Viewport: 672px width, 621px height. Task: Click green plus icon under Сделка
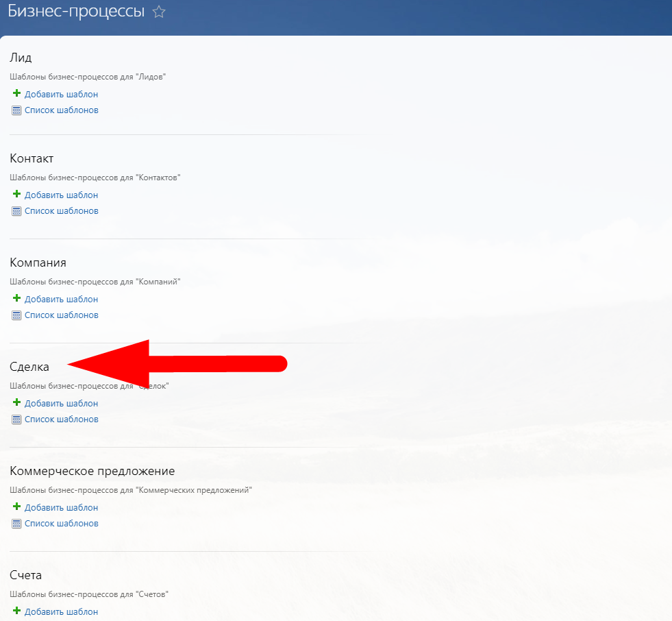coord(16,403)
